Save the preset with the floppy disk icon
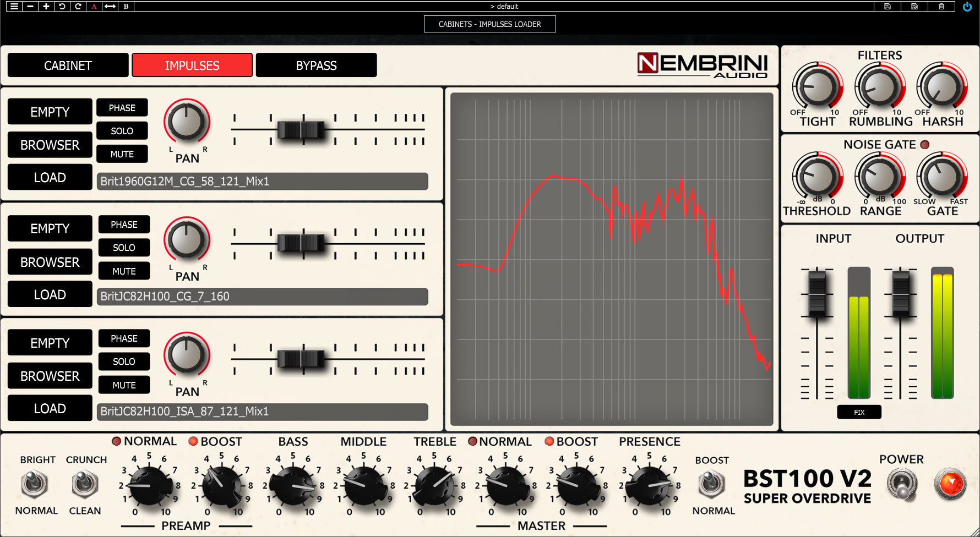 888,7
